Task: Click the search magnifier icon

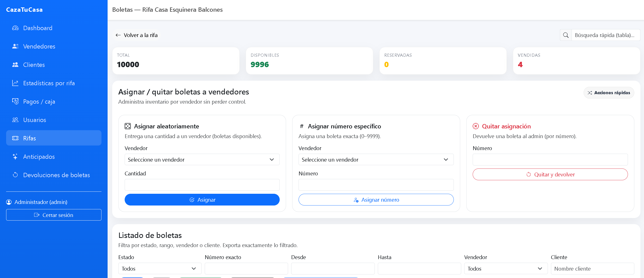Action: click(x=566, y=35)
